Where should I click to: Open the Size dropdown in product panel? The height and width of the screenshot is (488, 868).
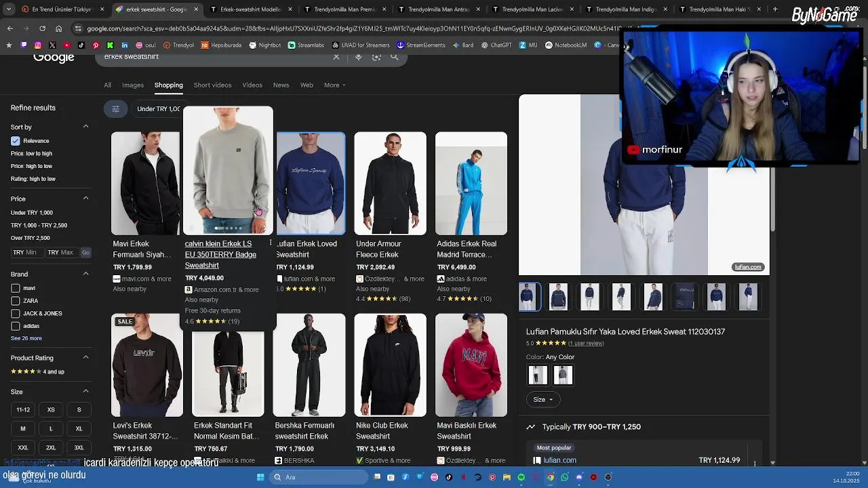[x=542, y=399]
